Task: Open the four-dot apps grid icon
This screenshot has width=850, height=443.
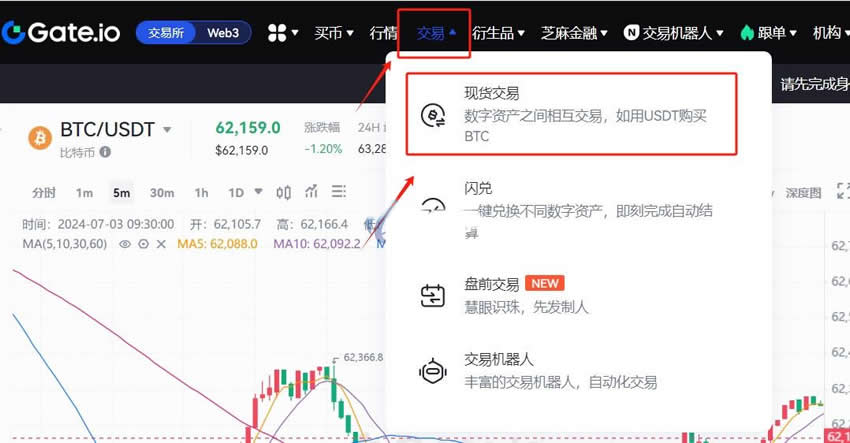Action: (277, 33)
